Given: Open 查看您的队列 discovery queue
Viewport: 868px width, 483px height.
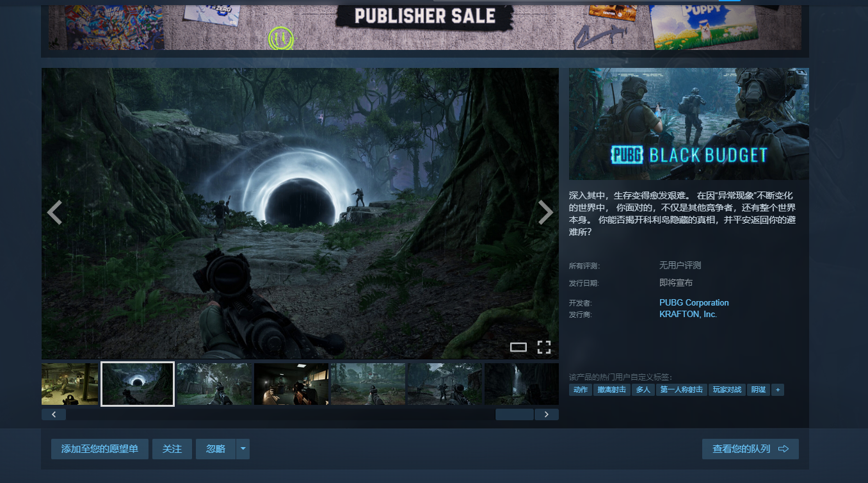Looking at the screenshot, I should click(x=750, y=449).
